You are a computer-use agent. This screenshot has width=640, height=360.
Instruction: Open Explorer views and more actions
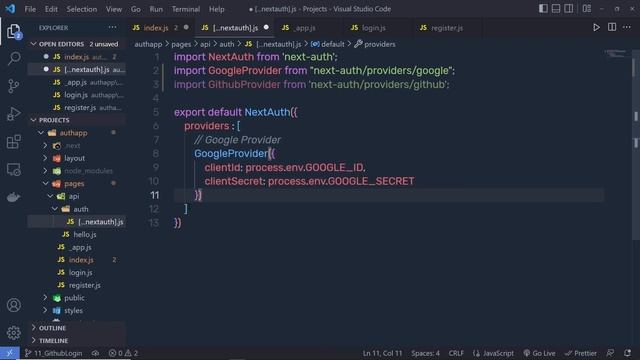pyautogui.click(x=112, y=27)
